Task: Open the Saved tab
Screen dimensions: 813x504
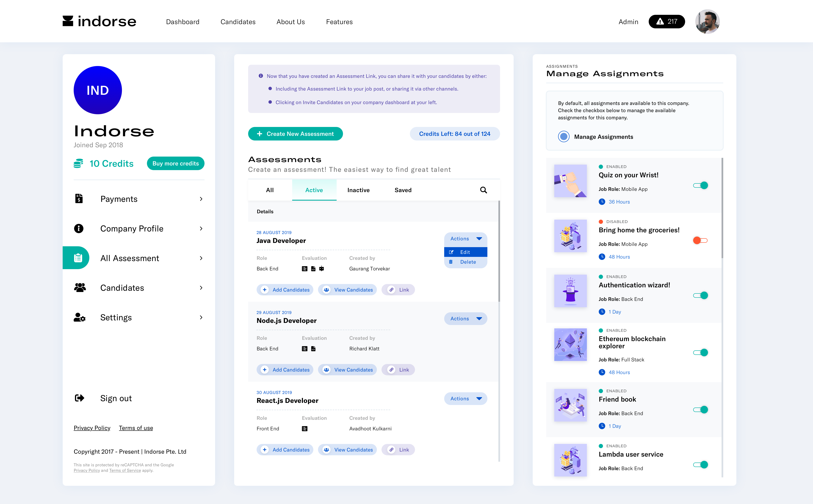Action: pos(403,190)
